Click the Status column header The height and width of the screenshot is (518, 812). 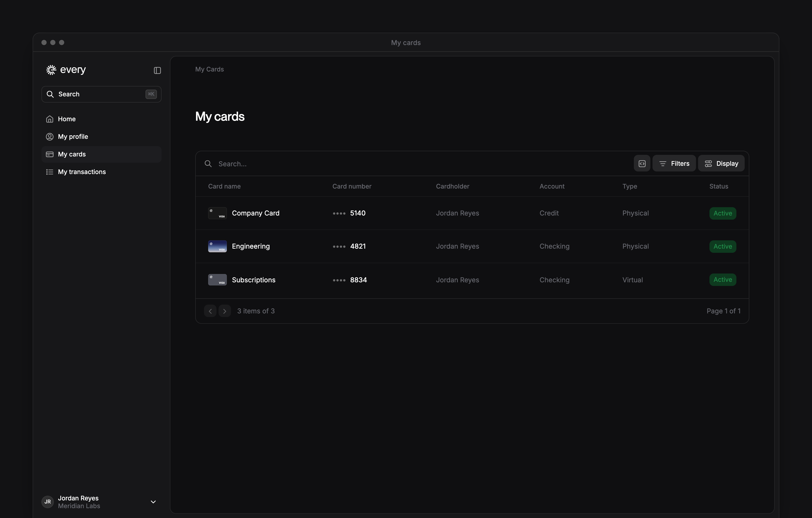(719, 186)
